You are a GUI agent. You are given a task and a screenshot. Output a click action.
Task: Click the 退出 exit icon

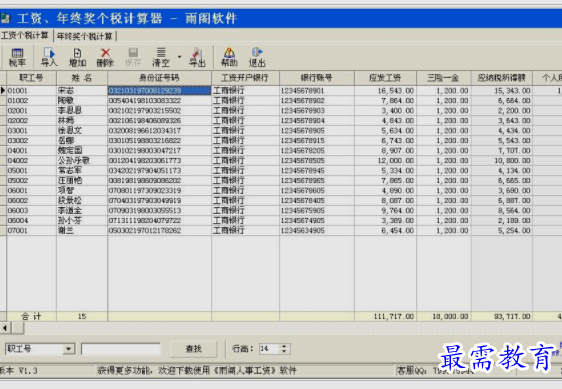coord(257,57)
